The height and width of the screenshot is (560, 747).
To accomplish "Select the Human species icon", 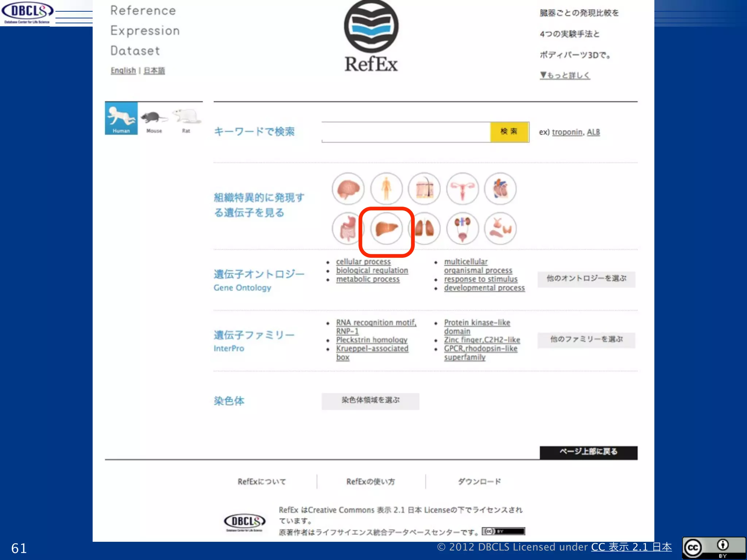I will pos(121,118).
